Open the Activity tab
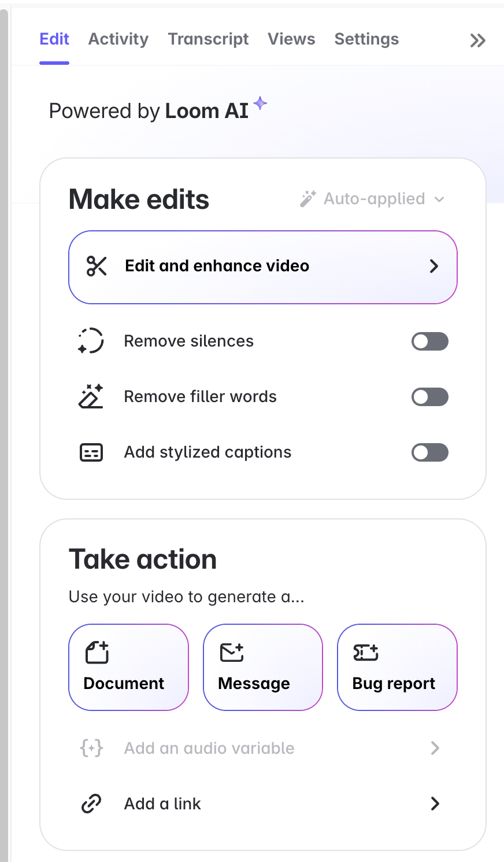 click(x=118, y=39)
